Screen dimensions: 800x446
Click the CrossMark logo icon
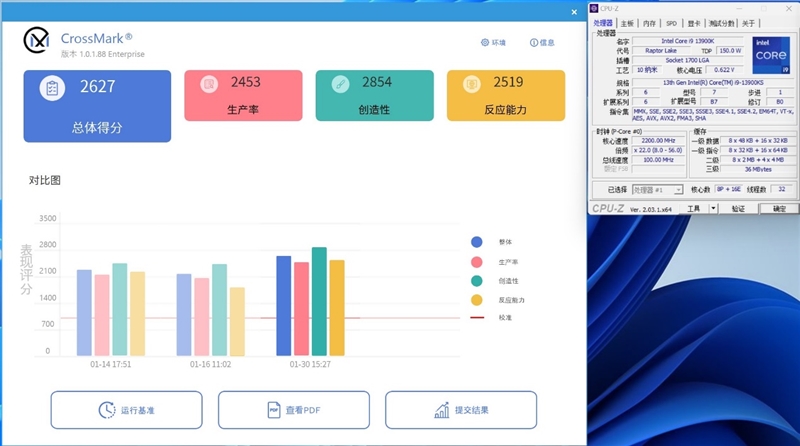36,40
